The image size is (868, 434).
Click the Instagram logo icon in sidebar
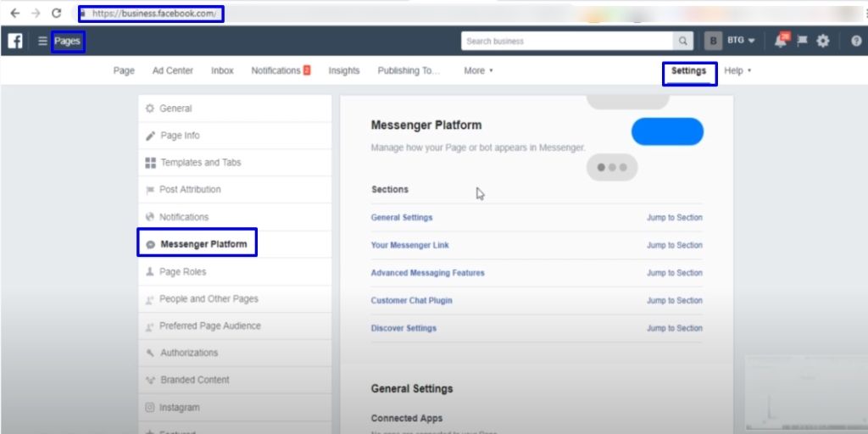pos(149,408)
